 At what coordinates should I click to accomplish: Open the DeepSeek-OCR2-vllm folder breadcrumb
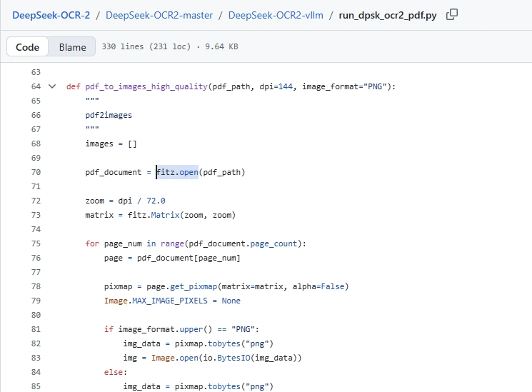(276, 15)
